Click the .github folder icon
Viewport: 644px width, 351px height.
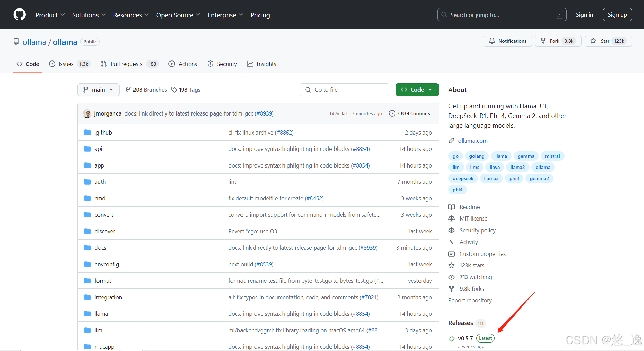[87, 132]
